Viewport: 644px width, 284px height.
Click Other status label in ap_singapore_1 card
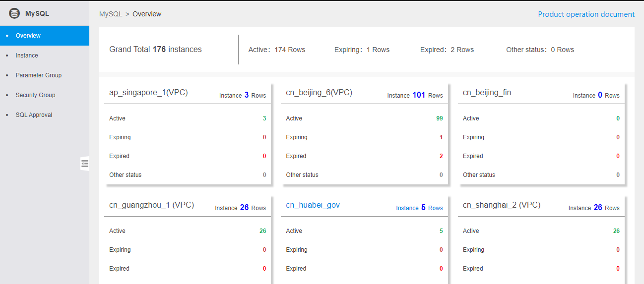(125, 175)
